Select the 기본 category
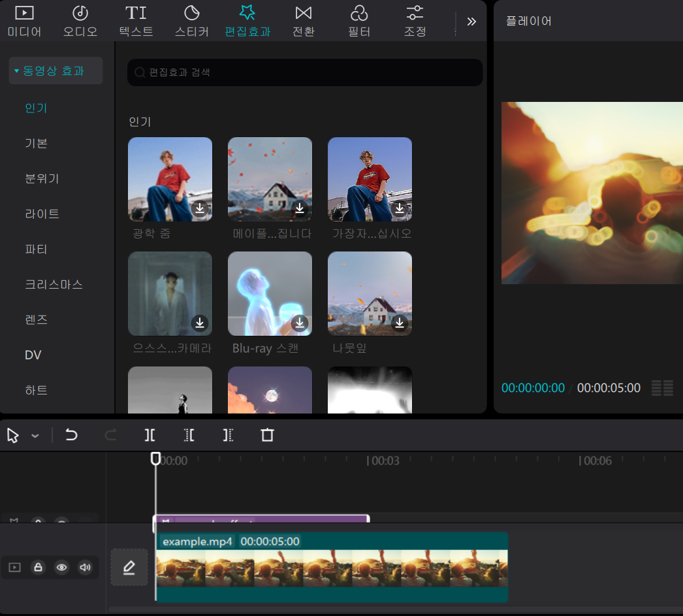The width and height of the screenshot is (683, 616). coord(36,143)
